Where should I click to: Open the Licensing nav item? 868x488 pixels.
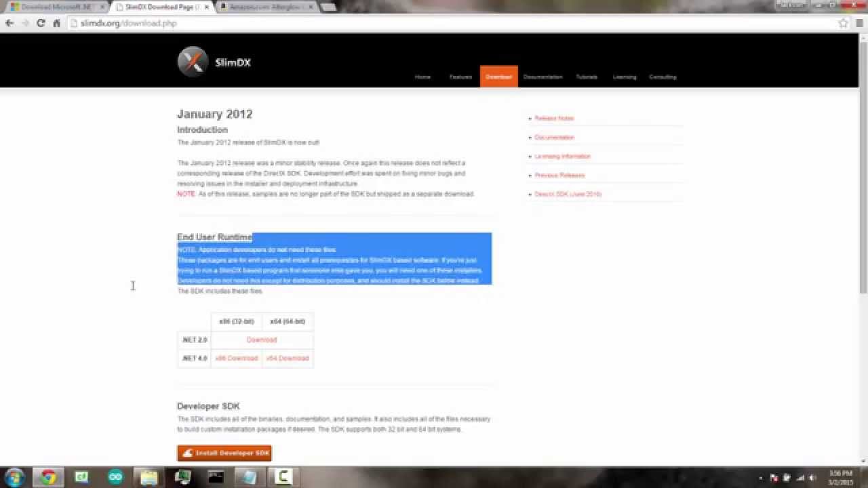click(x=625, y=77)
